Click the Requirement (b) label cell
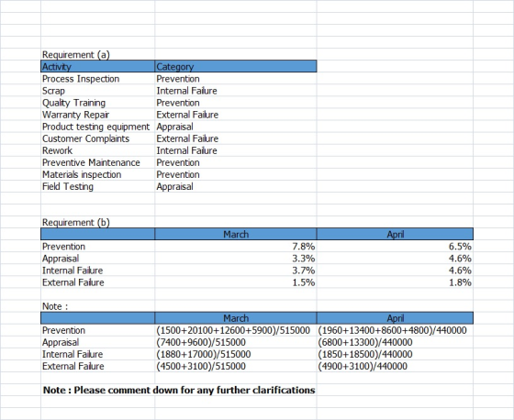Viewport: 514px width, 420px height. pyautogui.click(x=97, y=222)
